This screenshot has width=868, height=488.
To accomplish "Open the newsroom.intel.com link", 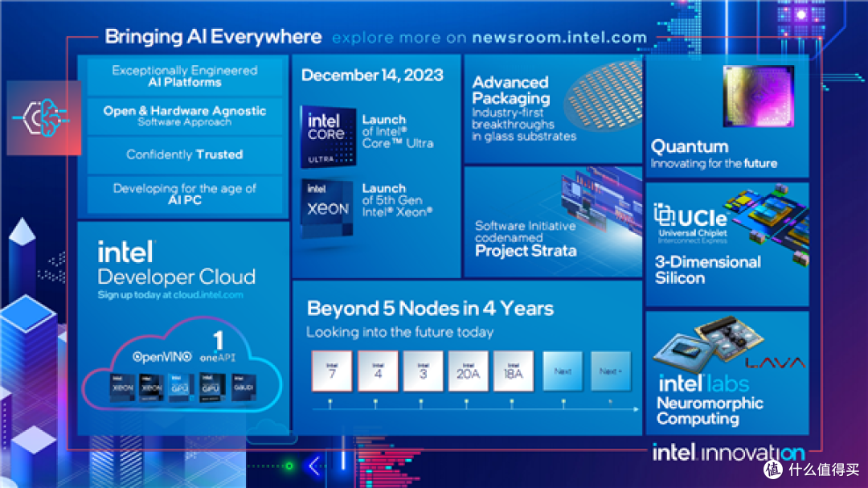I will pos(559,38).
